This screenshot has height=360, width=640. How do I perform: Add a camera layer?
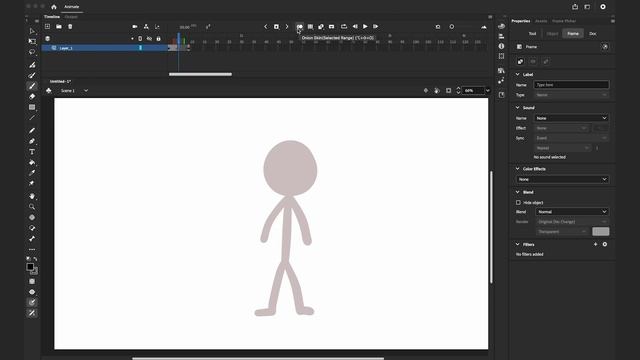click(x=135, y=27)
